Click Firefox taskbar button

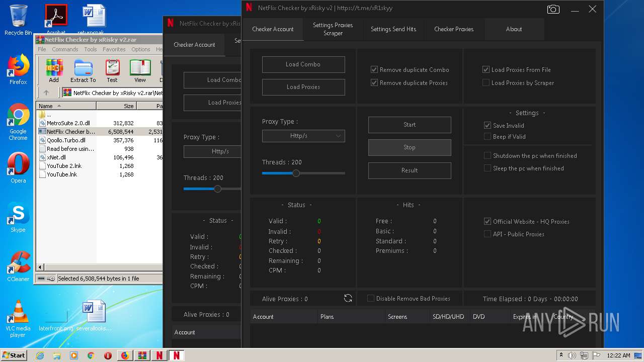tap(125, 355)
